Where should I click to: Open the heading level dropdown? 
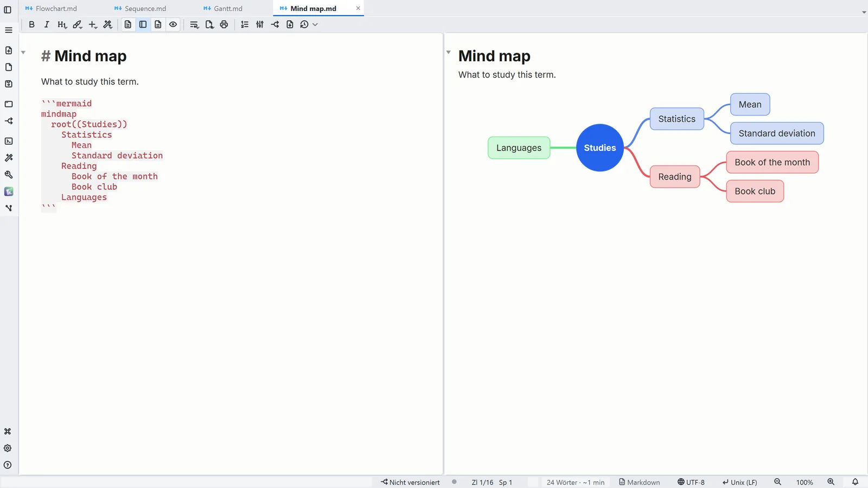62,24
